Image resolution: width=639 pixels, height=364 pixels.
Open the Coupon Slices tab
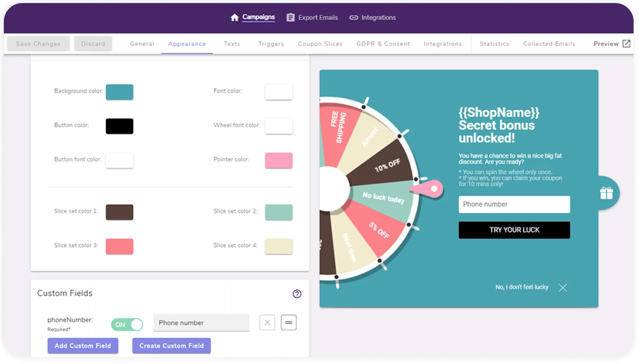click(x=320, y=44)
